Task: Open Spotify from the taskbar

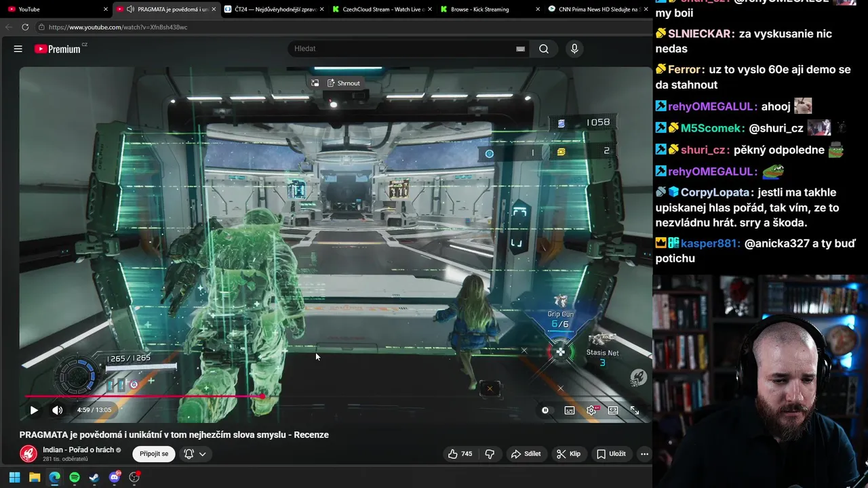Action: (x=75, y=477)
